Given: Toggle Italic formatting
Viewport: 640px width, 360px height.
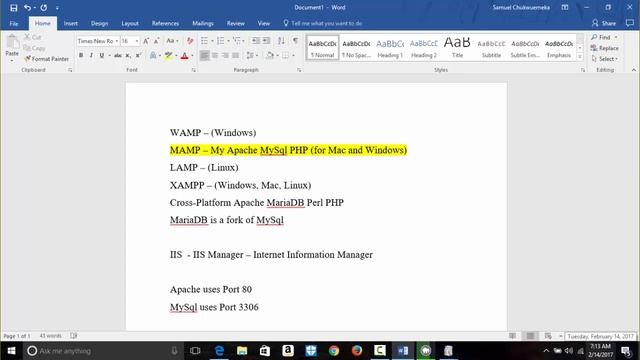Looking at the screenshot, I should (91, 55).
